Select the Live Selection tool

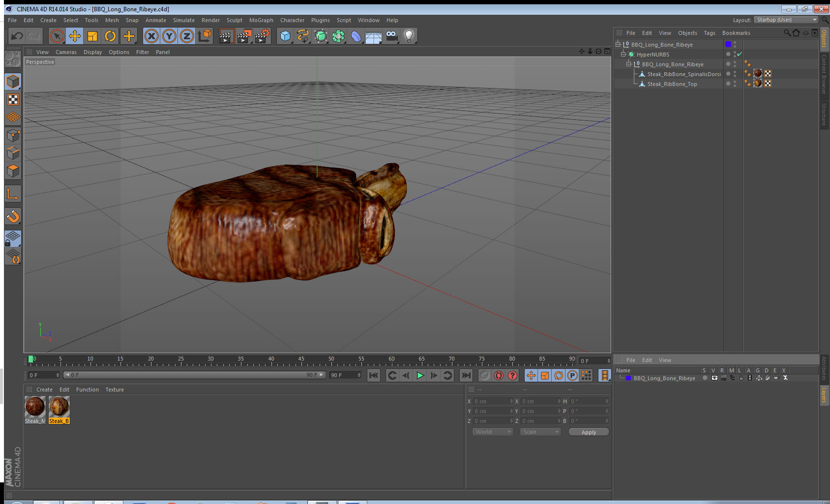(57, 36)
